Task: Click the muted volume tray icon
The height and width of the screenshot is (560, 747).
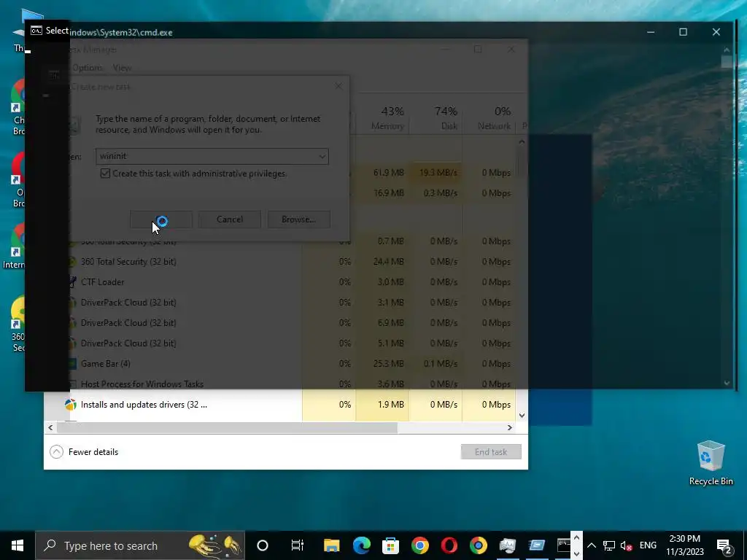Action: click(627, 545)
